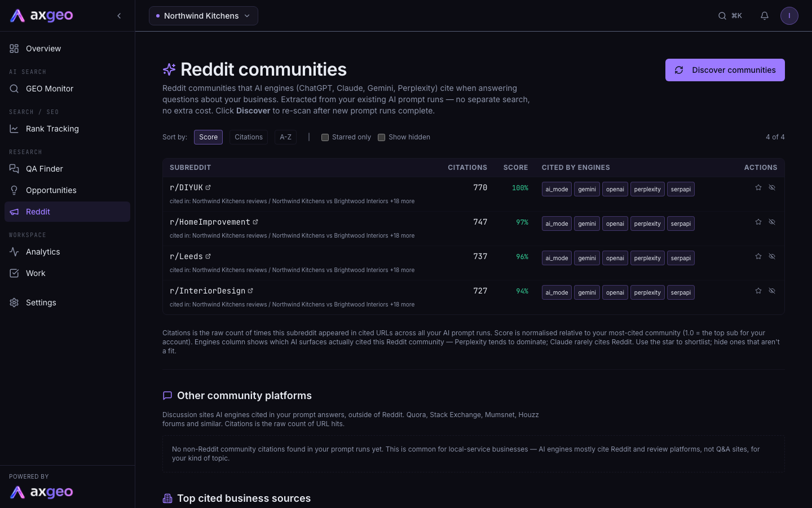Click the gemini tag in the r/Leeds row

587,258
